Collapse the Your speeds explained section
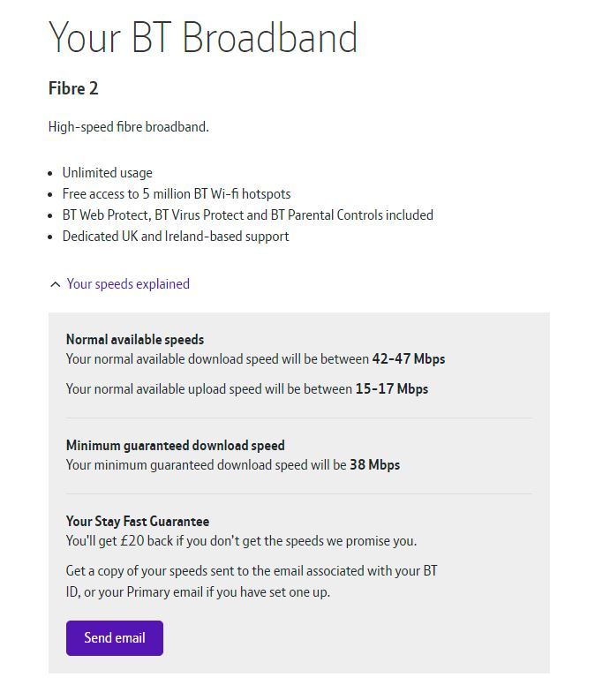 pyautogui.click(x=128, y=284)
